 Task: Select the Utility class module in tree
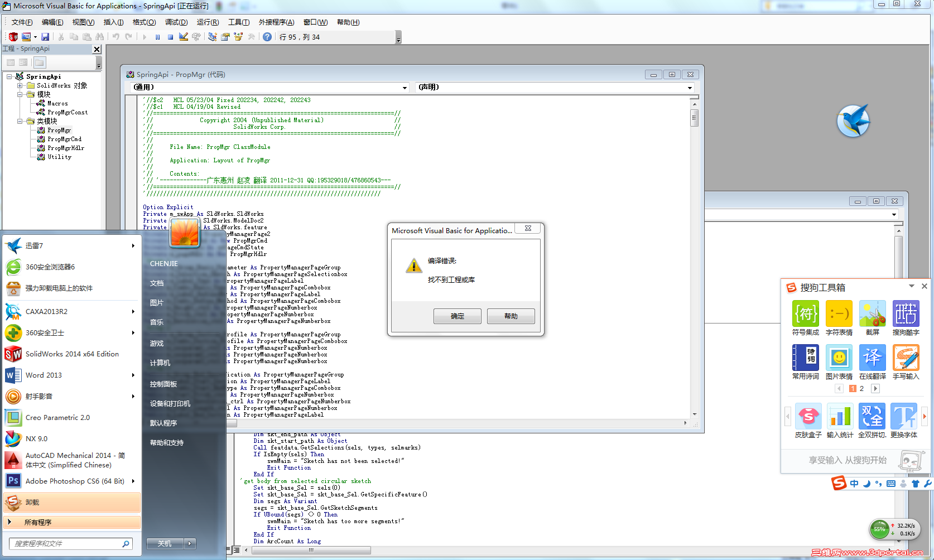pos(59,157)
